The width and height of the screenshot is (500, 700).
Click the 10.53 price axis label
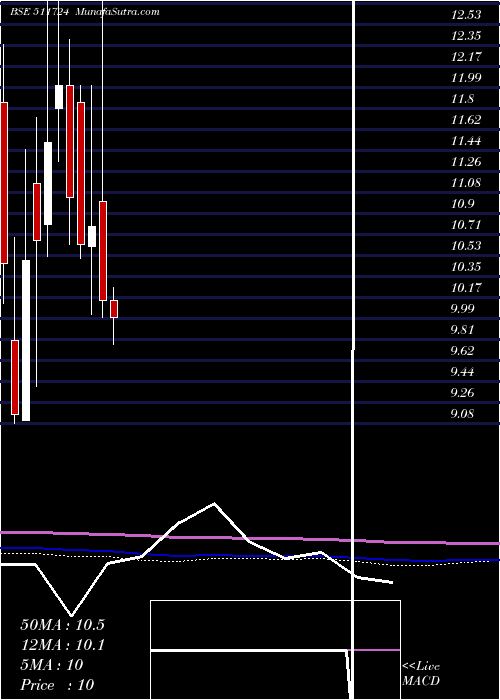point(466,246)
